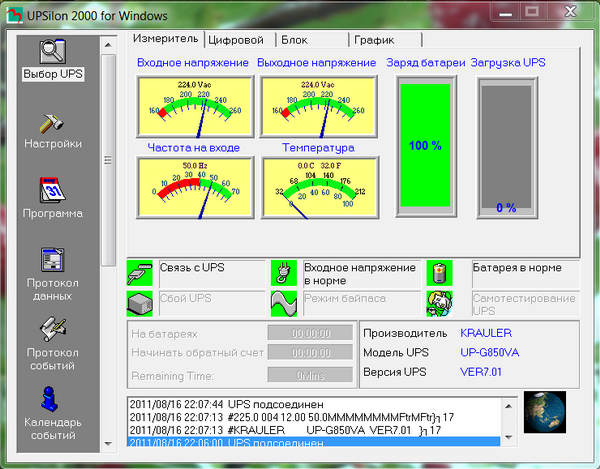This screenshot has height=469, width=600.
Task: Select log entry starting with #KRAULER
Action: [314, 430]
